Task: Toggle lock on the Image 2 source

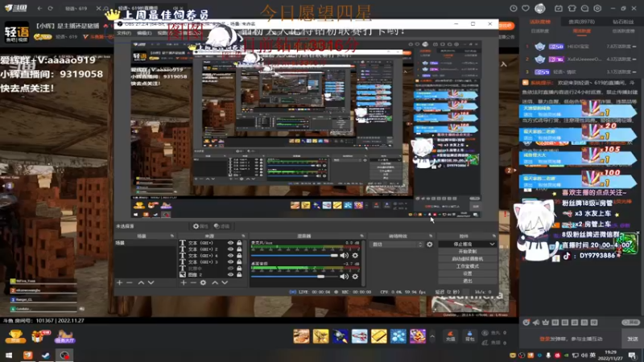Action: click(239, 274)
